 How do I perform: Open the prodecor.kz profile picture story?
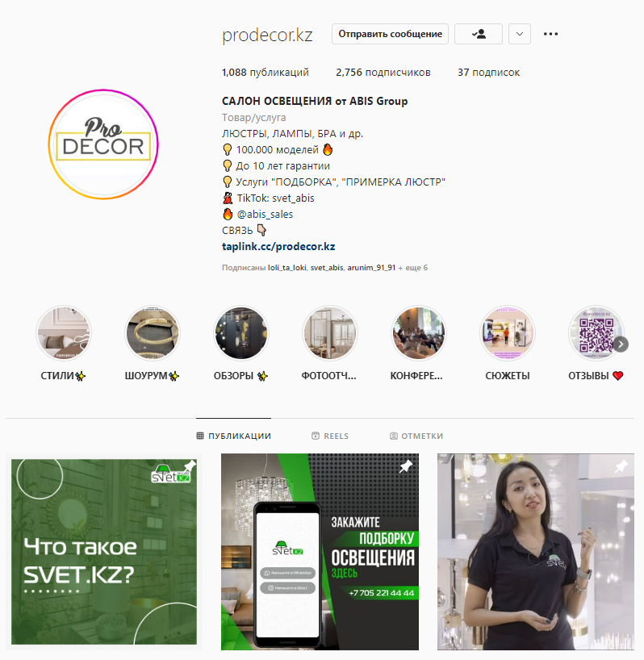pos(103,144)
